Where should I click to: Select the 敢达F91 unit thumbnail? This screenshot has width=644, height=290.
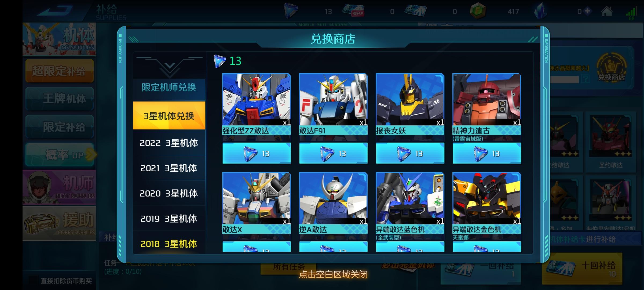pyautogui.click(x=333, y=100)
